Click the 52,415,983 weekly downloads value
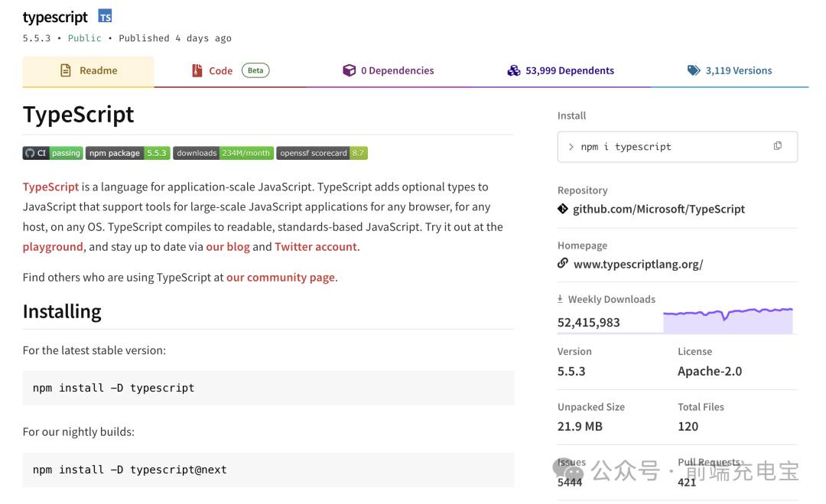Viewport: 826px width, 504px height. (588, 322)
